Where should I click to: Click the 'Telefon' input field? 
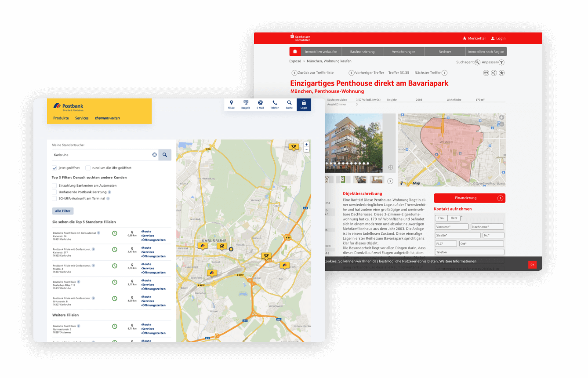tap(469, 252)
